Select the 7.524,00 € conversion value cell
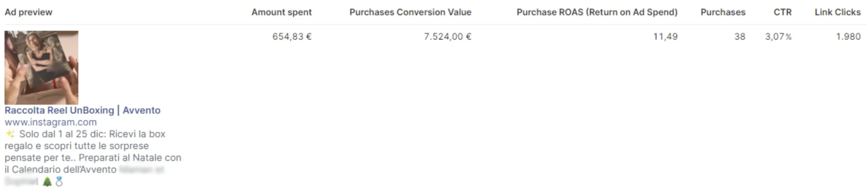This screenshot has height=195, width=868. tap(448, 37)
